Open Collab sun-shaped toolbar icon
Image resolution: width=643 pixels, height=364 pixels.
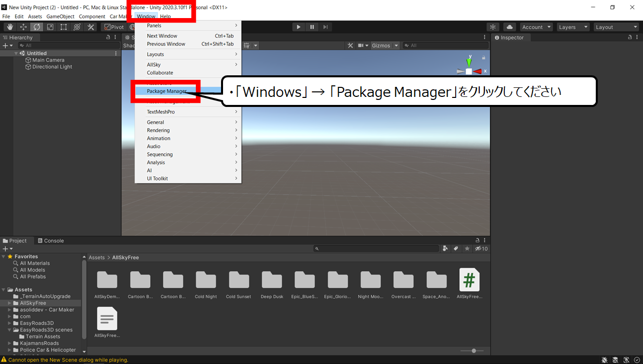click(x=493, y=27)
